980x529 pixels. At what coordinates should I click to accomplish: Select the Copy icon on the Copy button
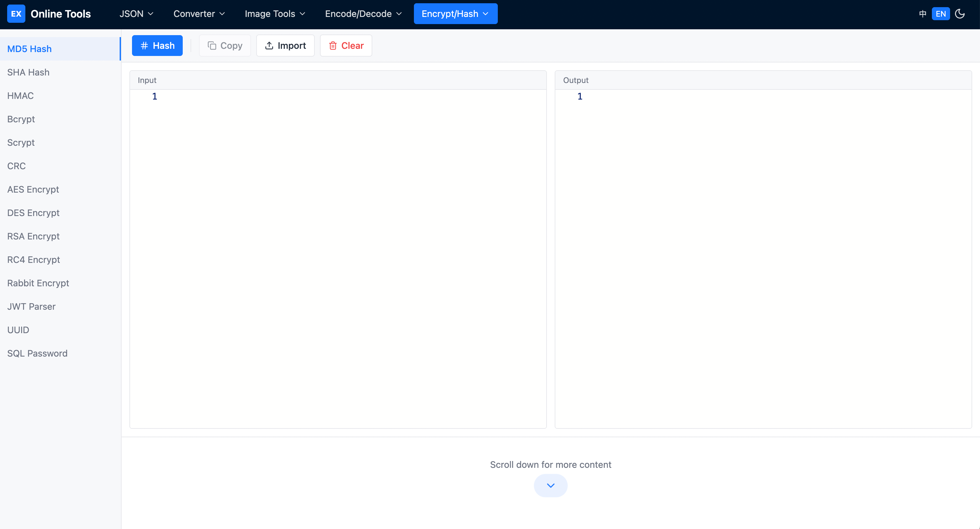(213, 45)
